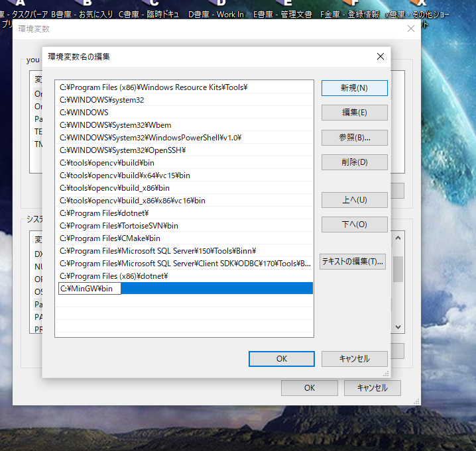This screenshot has width=476, height=451.
Task: Select the C:¥WINDOWS entry
Action: tap(184, 113)
